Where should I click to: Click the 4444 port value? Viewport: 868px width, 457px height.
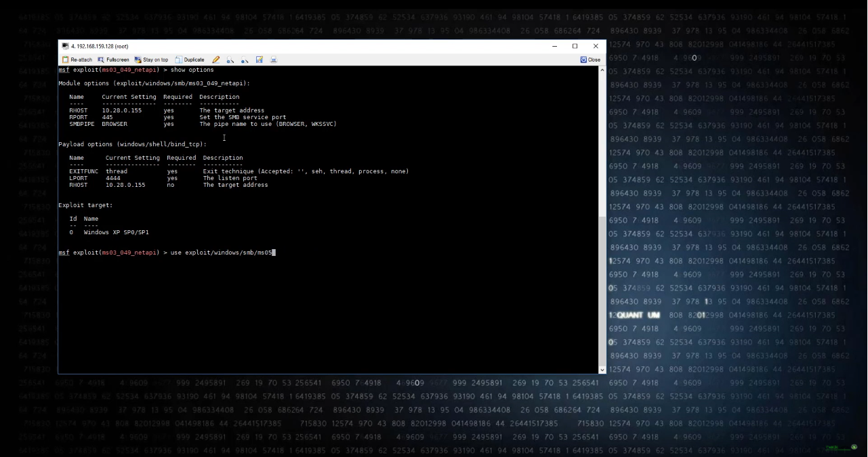pos(112,178)
